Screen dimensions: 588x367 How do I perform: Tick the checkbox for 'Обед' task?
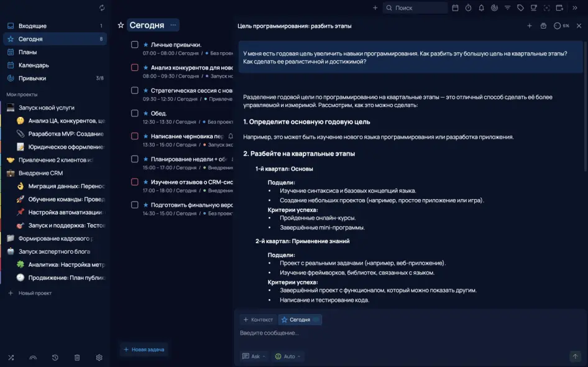134,113
